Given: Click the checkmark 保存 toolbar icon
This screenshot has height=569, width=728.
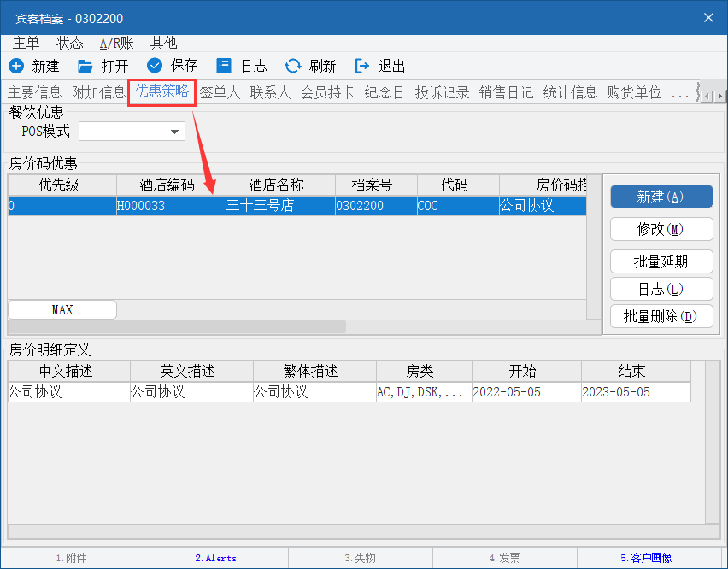Looking at the screenshot, I should tap(155, 66).
